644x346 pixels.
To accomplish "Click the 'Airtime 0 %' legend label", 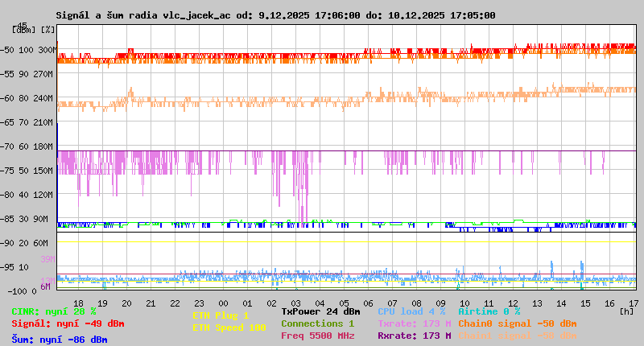I will pyautogui.click(x=489, y=311).
